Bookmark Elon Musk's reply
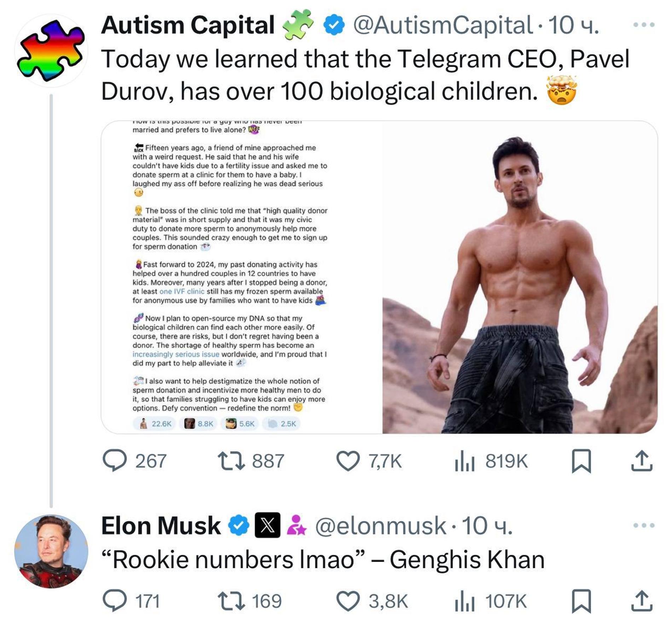 pyautogui.click(x=581, y=601)
